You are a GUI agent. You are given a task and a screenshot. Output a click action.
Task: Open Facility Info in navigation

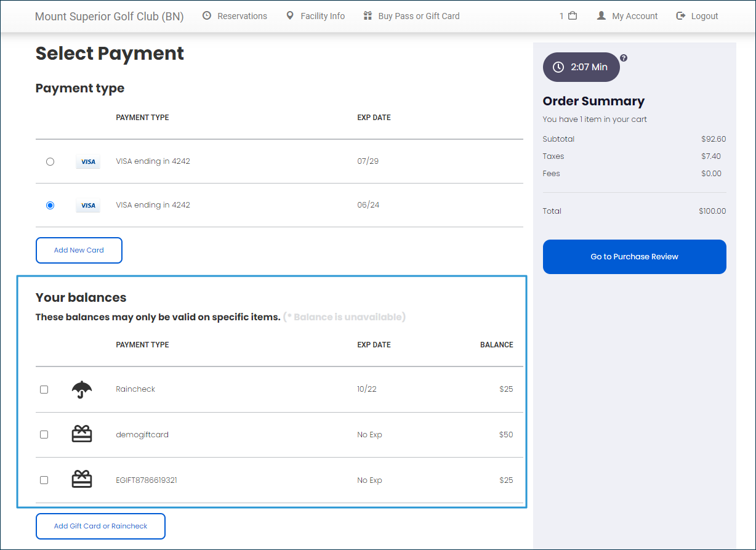click(315, 16)
